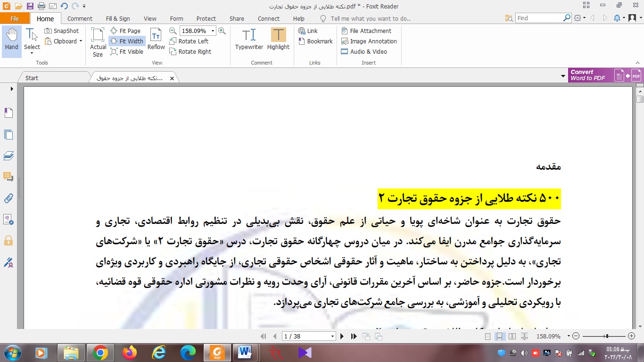Toggle Fit Width view mode

coord(126,41)
